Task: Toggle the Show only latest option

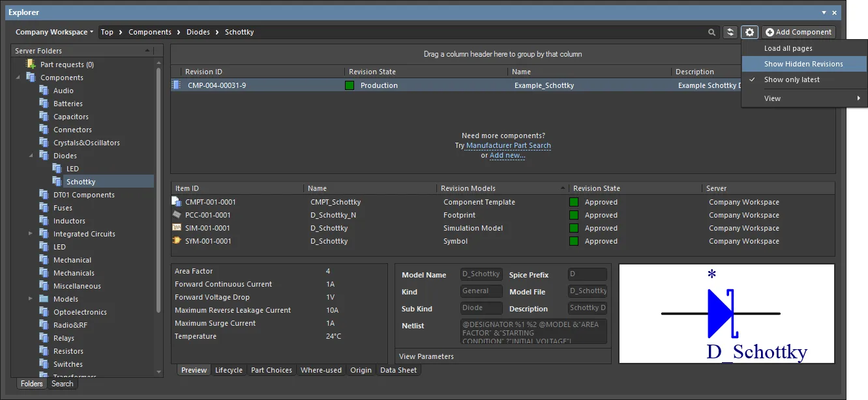Action: (792, 79)
